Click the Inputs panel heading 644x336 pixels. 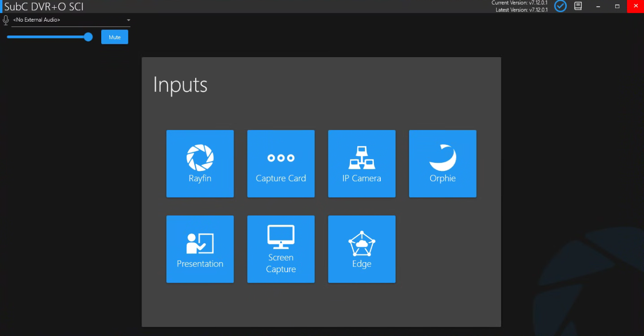tap(180, 85)
